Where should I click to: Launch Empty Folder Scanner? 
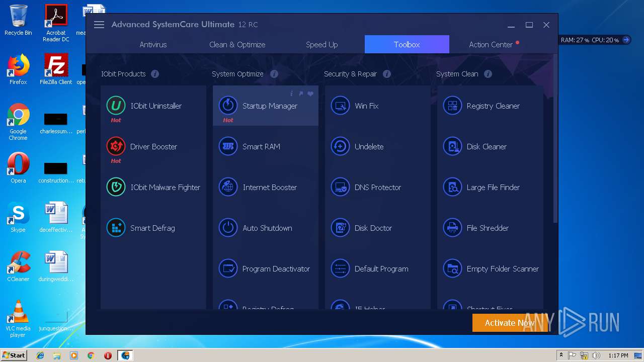[490, 269]
